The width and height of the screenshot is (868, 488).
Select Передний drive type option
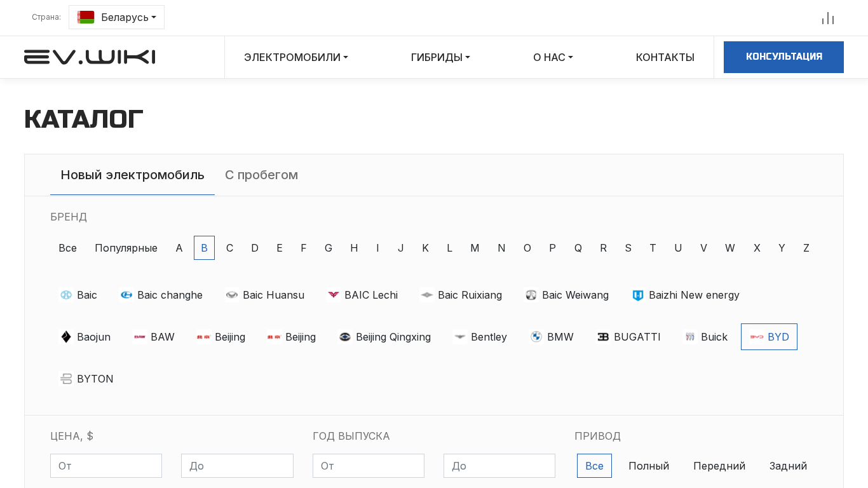click(719, 466)
